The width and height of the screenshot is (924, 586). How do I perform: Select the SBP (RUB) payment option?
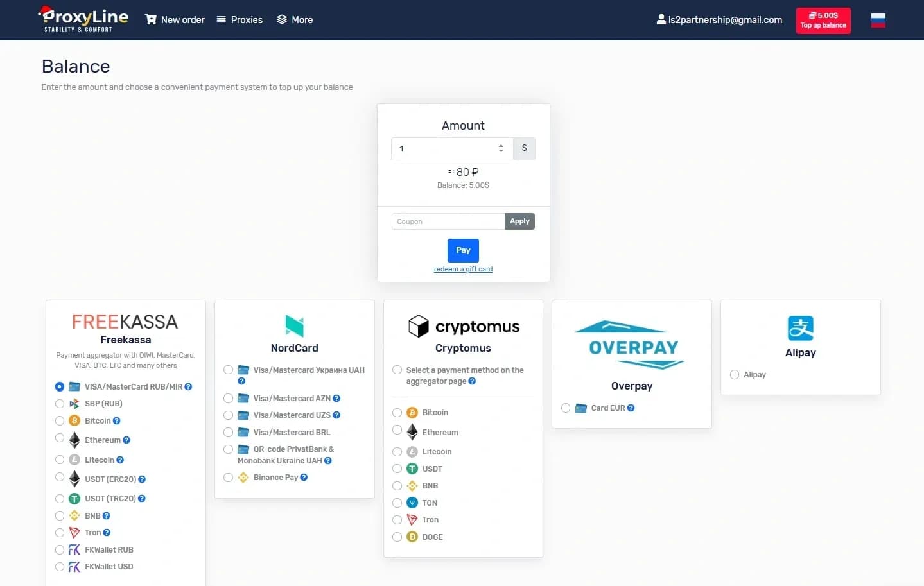[x=60, y=404]
